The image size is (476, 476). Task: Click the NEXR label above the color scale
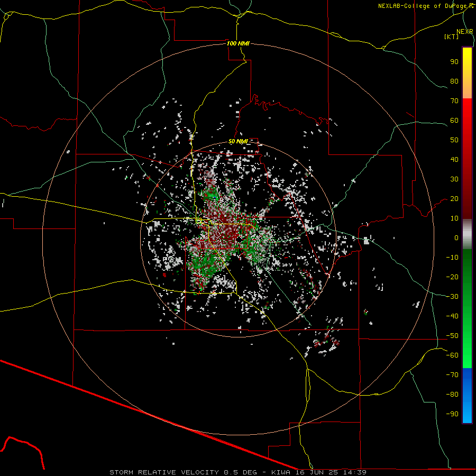465,32
